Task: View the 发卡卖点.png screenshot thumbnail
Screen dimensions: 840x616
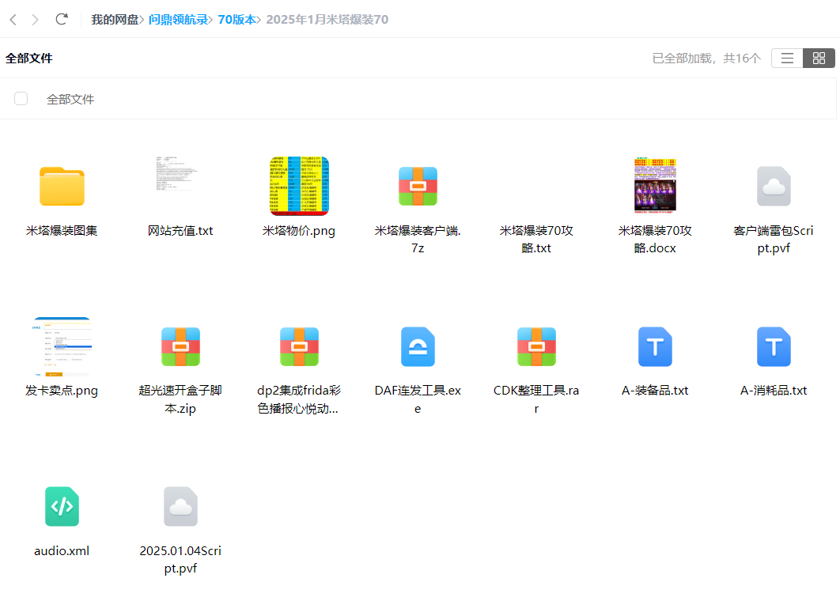Action: [62, 346]
